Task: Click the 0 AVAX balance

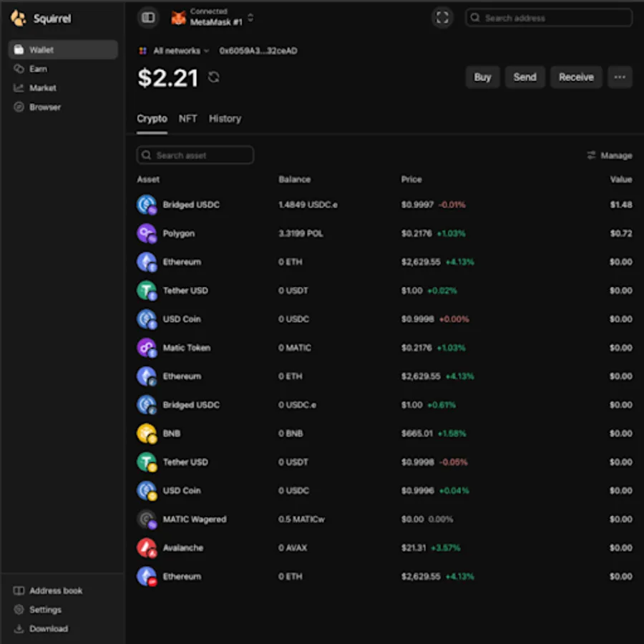Action: coord(293,547)
